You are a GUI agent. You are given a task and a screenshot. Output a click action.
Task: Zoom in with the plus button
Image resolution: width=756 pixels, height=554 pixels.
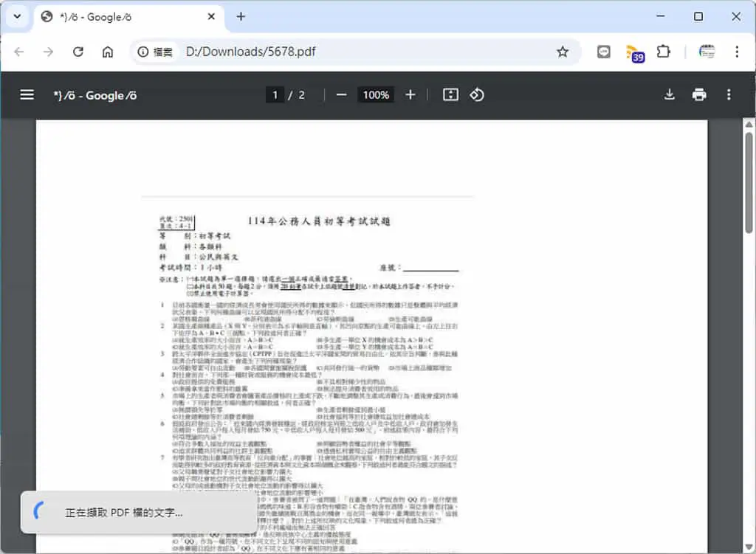pyautogui.click(x=410, y=95)
